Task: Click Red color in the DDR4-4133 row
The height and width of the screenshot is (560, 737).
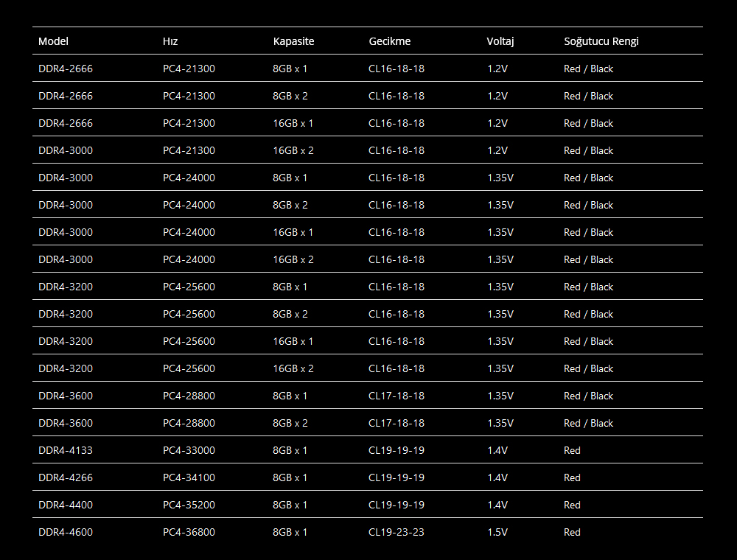Action: pos(572,450)
